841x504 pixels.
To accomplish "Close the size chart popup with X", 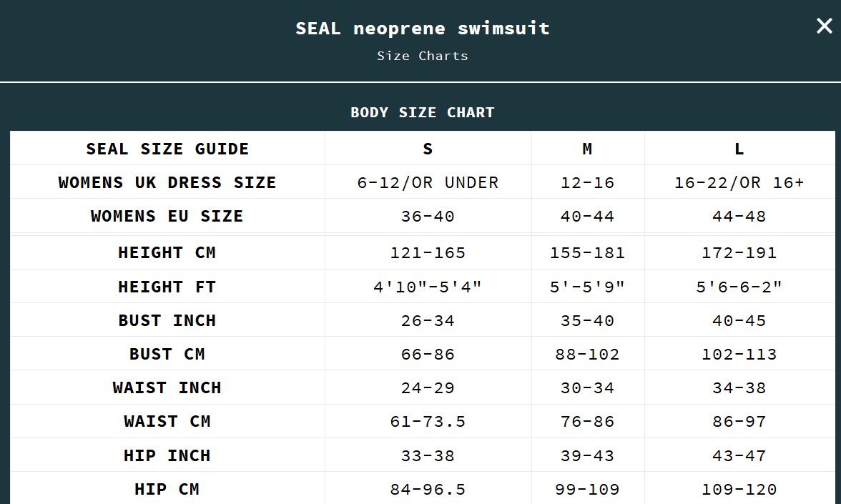I will coord(825,26).
